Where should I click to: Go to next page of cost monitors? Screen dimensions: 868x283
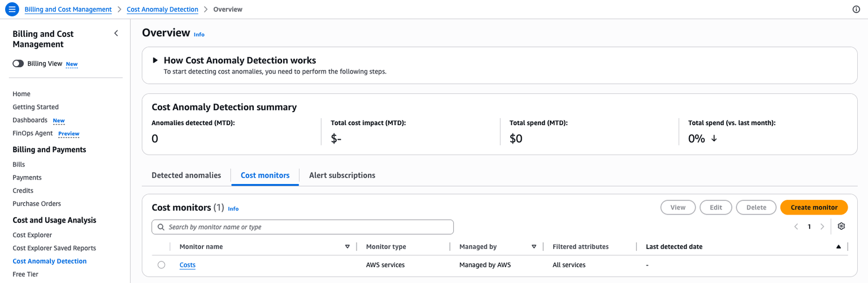[822, 226]
